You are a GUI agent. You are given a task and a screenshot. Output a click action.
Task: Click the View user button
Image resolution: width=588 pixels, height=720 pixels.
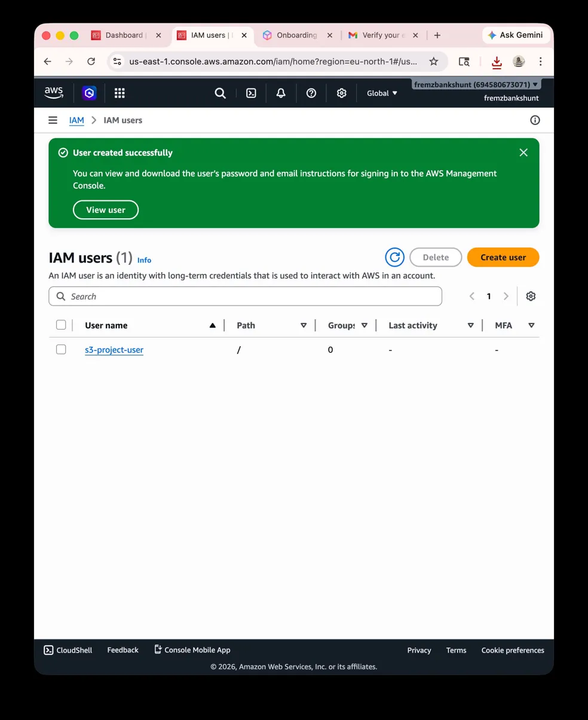point(106,210)
